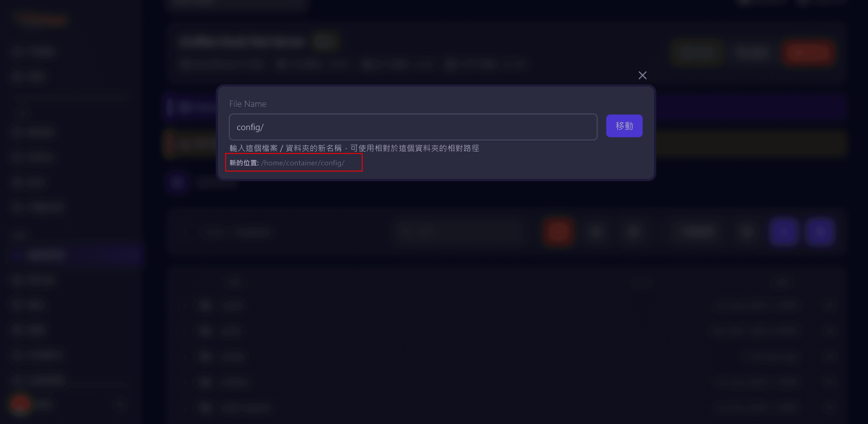The image size is (868, 424).
Task: Focus the File Name input containing config/
Action: 413,127
